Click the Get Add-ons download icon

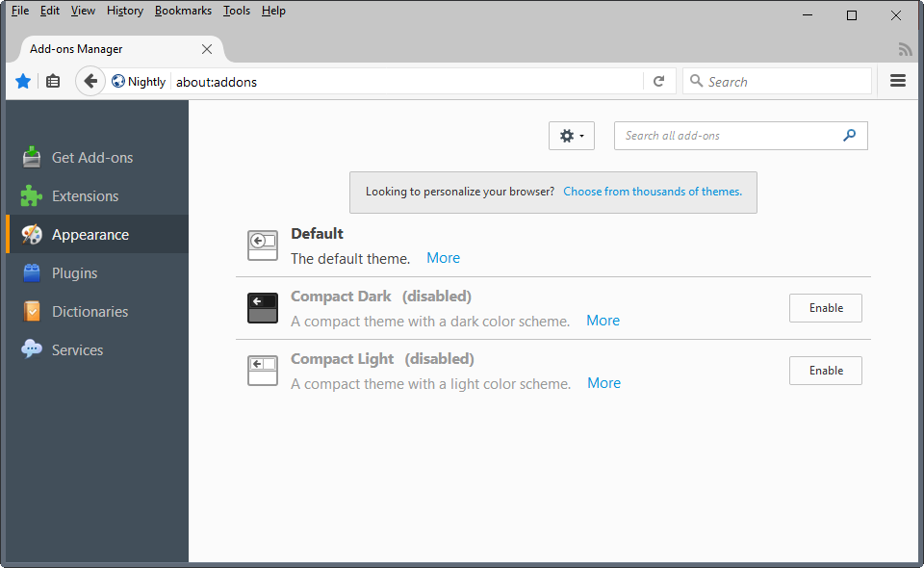32,157
